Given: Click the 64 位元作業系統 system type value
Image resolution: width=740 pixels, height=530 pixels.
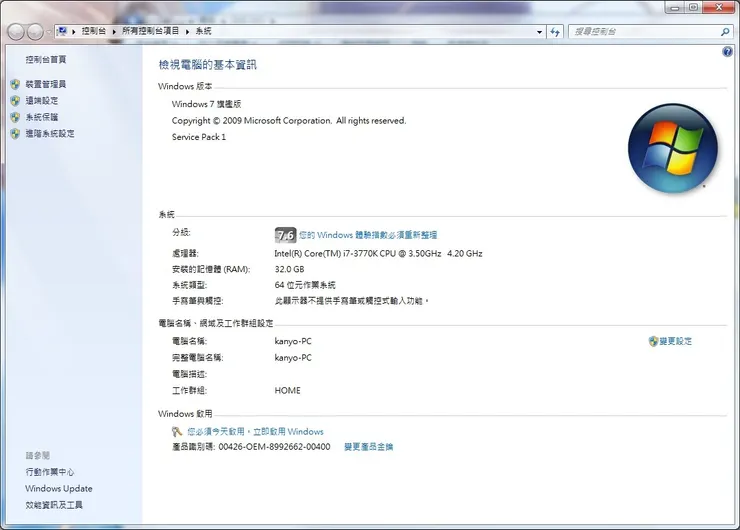Looking at the screenshot, I should pyautogui.click(x=305, y=285).
